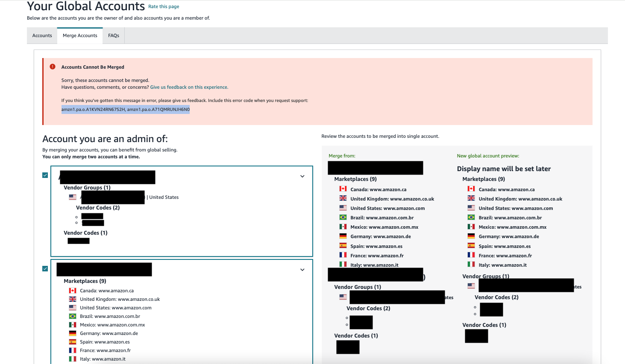Click the Germany flag in the account card list
The image size is (625, 364).
(73, 333)
